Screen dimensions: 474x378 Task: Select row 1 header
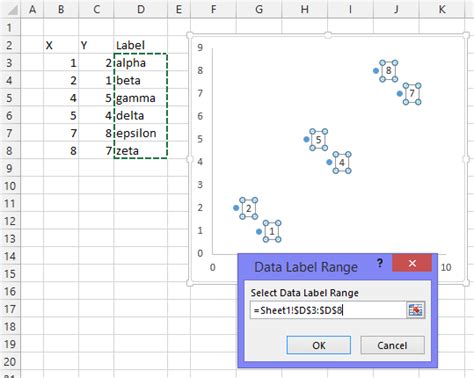(x=10, y=27)
